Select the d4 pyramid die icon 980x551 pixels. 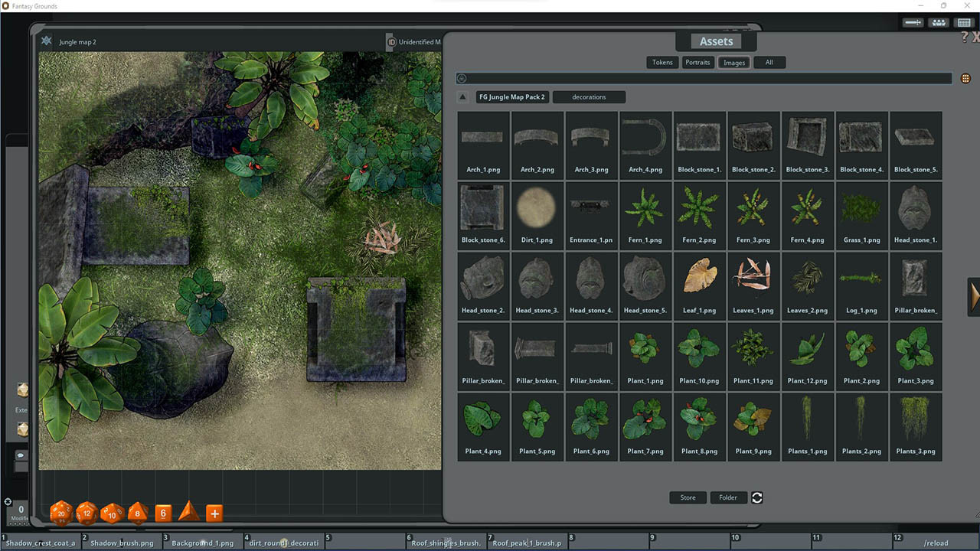188,512
